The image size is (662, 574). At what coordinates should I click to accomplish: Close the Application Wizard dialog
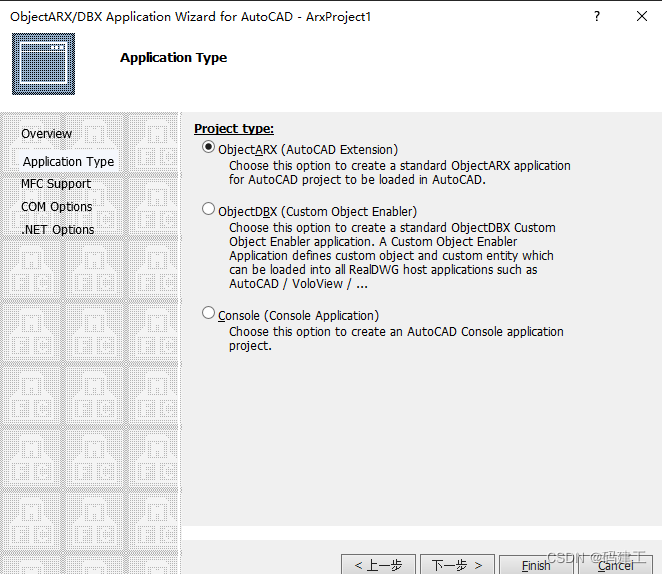tap(641, 17)
